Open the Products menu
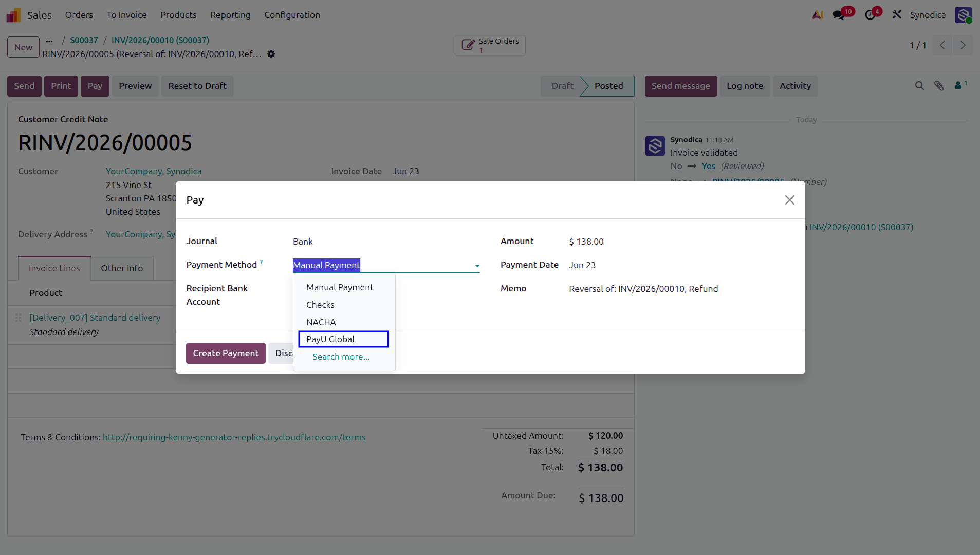The height and width of the screenshot is (555, 980). point(178,15)
